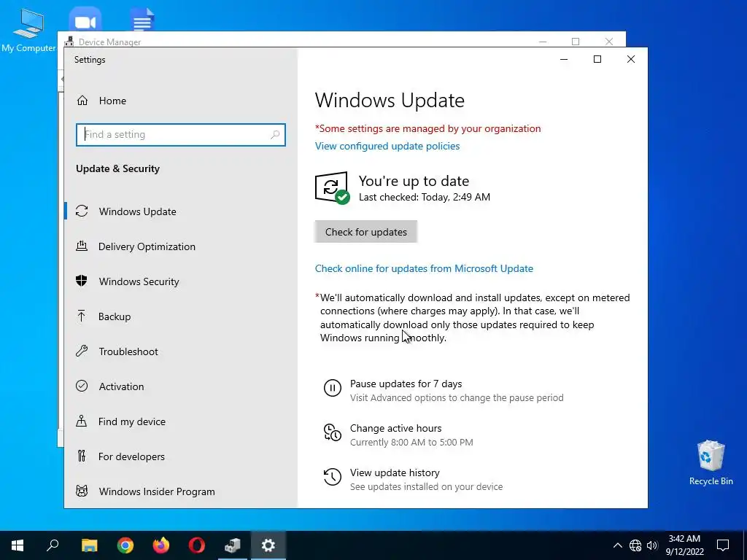Click the pause icon for Pause updates
Screen dimensions: 747x560
[333, 388]
